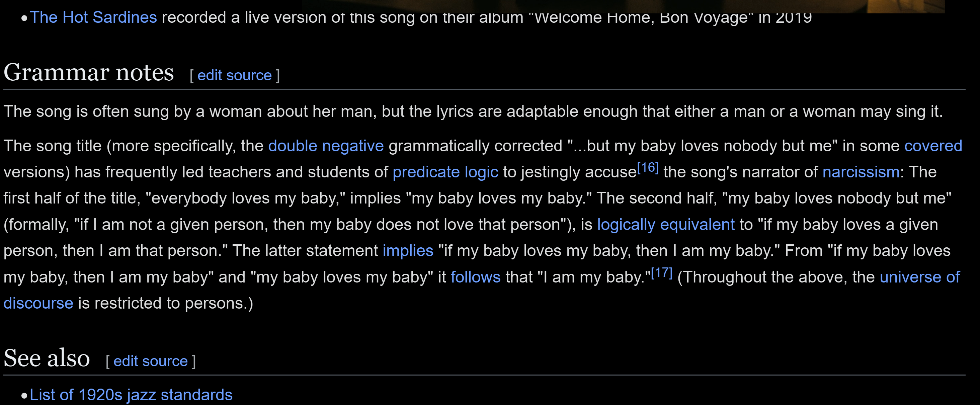Click edit source beside Grammar notes
Screen dimensions: 980x405
234,75
